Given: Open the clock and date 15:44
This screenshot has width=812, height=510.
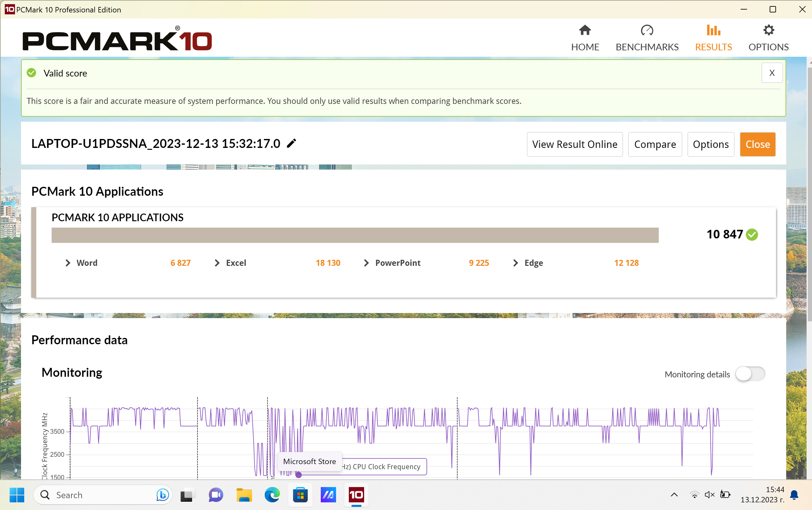Looking at the screenshot, I should pos(762,495).
